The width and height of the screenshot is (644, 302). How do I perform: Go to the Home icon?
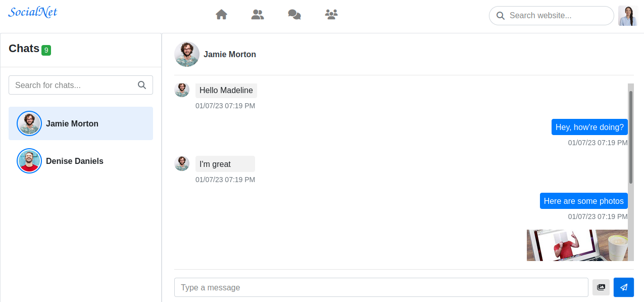(221, 15)
